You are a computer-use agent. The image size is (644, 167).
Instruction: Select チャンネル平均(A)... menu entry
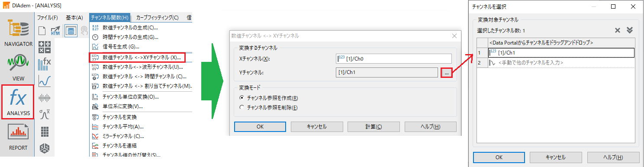pyautogui.click(x=141, y=127)
